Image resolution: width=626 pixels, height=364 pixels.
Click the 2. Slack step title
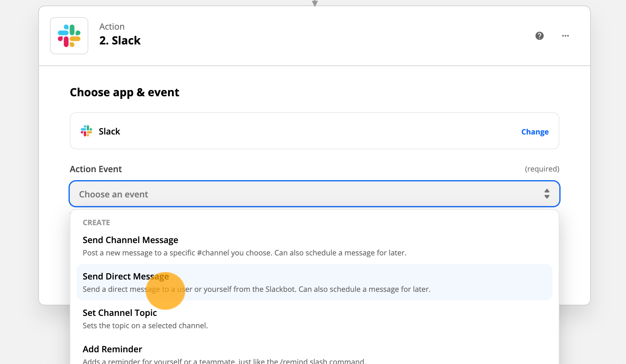[120, 40]
